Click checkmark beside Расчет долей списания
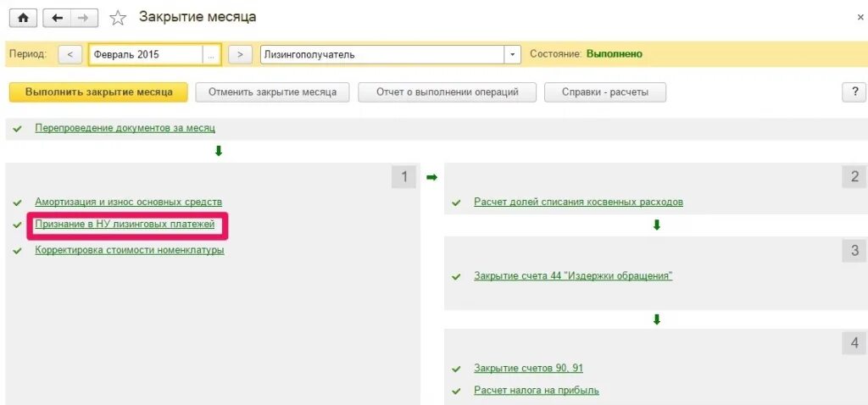Viewport: 868px width, 405px height. [x=456, y=203]
